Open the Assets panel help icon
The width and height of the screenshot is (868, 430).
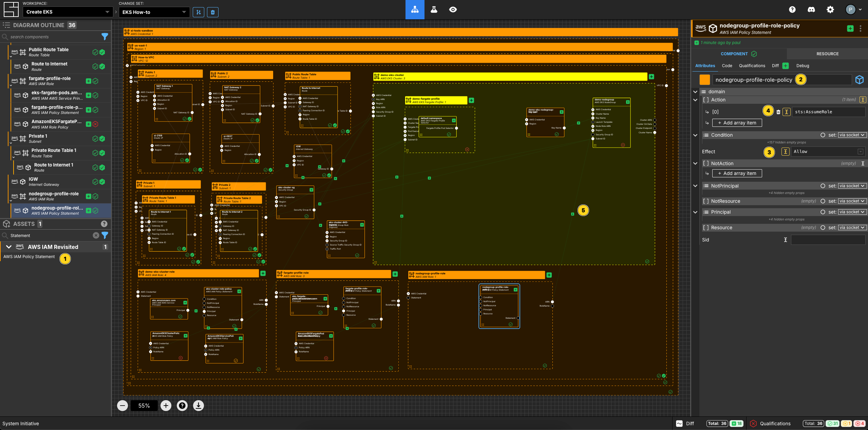click(104, 224)
